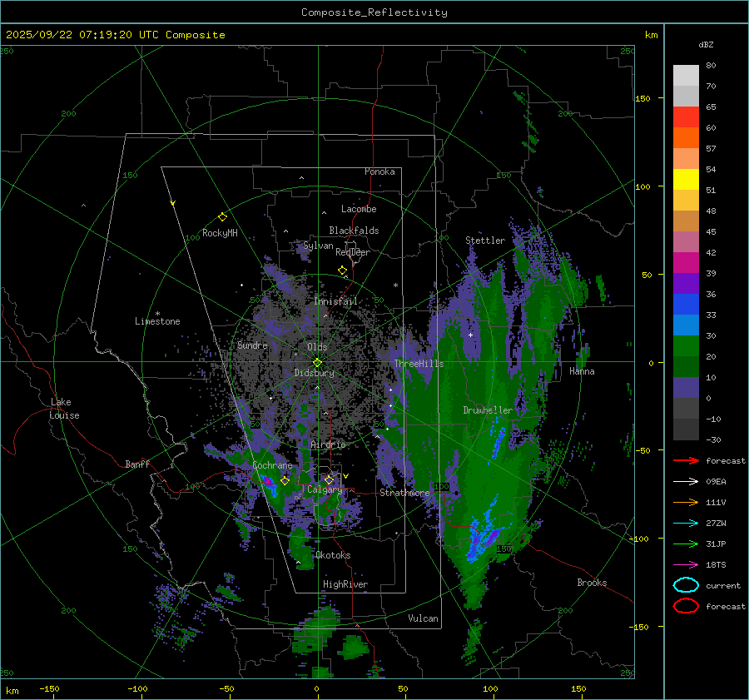Pick the bright yellow dBZ legend swatch
The width and height of the screenshot is (749, 700).
[686, 180]
